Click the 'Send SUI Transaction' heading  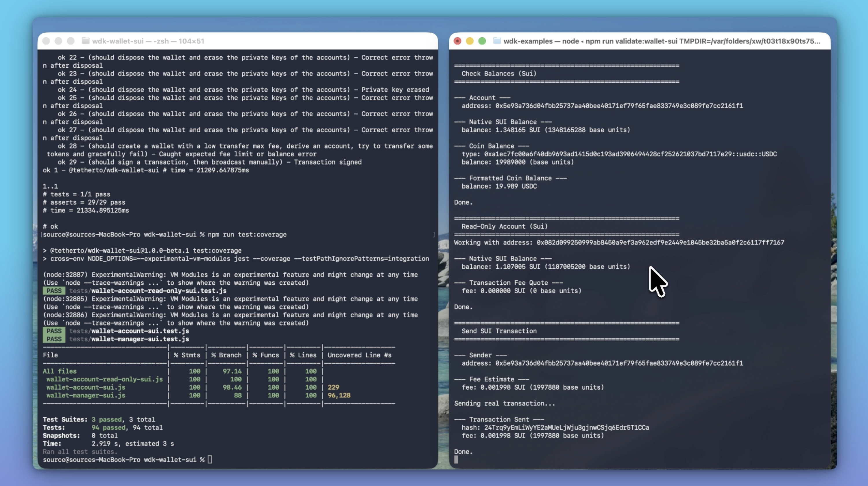coord(499,331)
